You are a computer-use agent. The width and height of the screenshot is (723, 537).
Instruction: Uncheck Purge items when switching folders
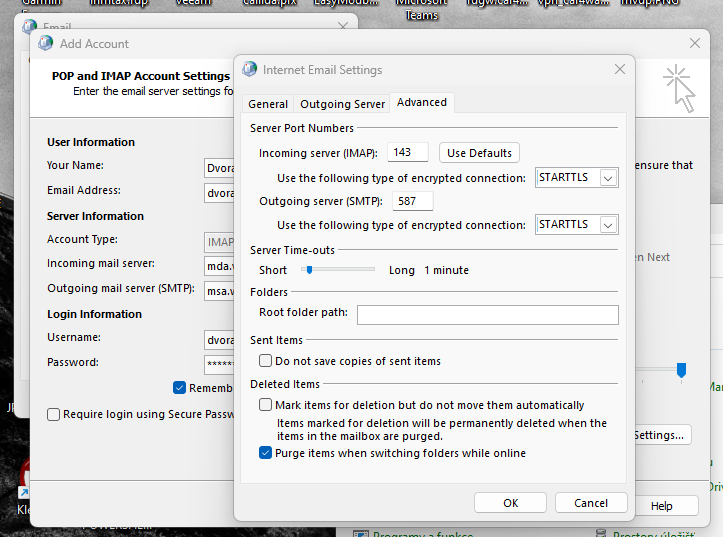tap(265, 453)
